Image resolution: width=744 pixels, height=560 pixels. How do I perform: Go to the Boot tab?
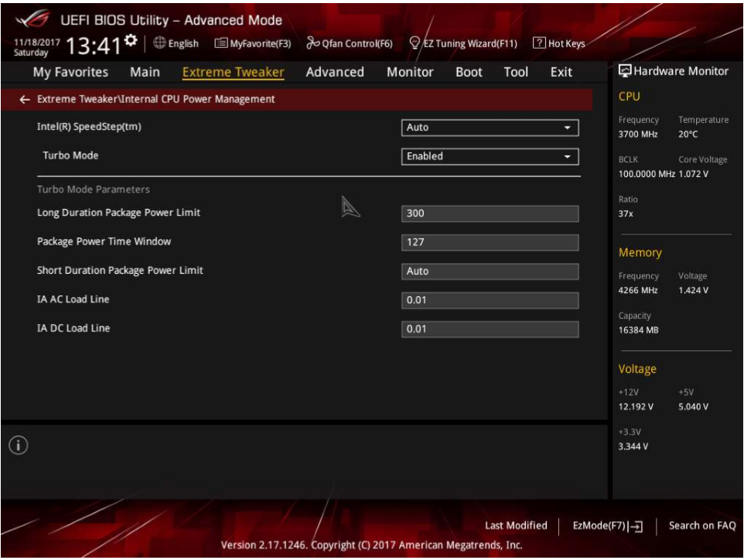tap(469, 72)
